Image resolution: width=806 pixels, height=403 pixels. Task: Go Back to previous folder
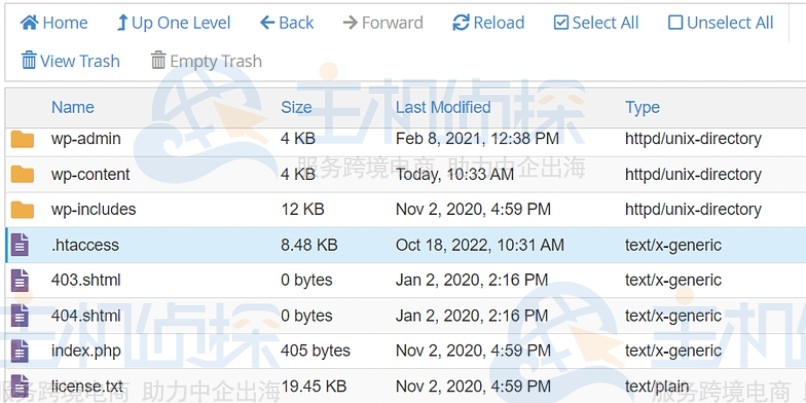pos(286,23)
